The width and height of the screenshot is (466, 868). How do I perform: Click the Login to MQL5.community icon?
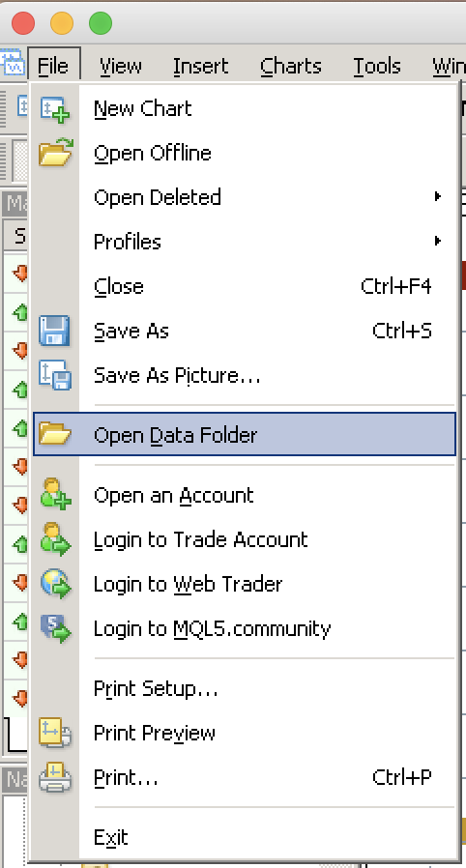point(55,628)
